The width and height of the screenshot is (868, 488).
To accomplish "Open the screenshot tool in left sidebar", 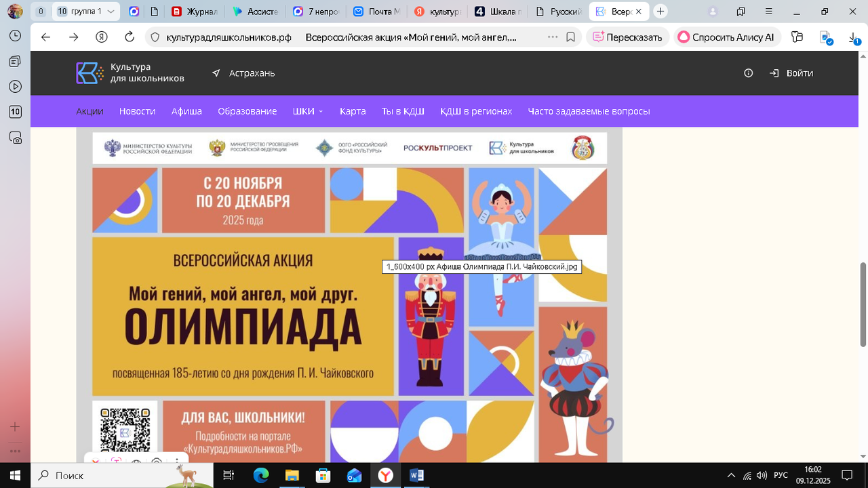I will pos(15,138).
